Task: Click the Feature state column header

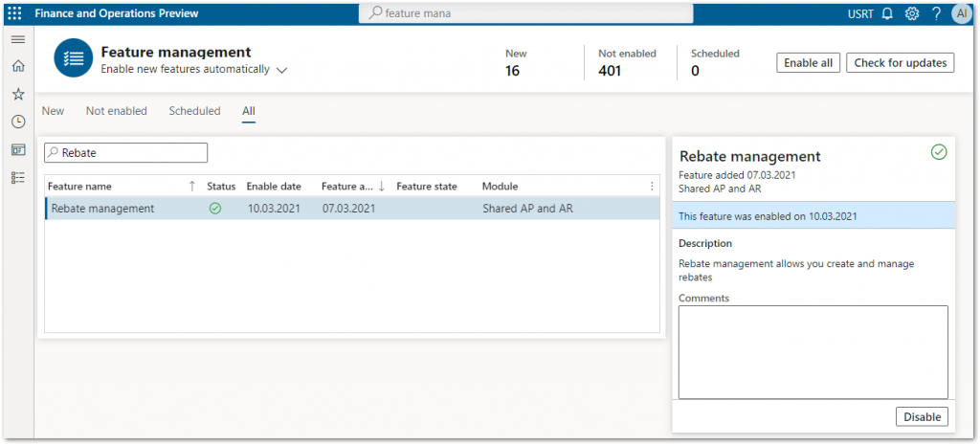Action: click(x=427, y=187)
